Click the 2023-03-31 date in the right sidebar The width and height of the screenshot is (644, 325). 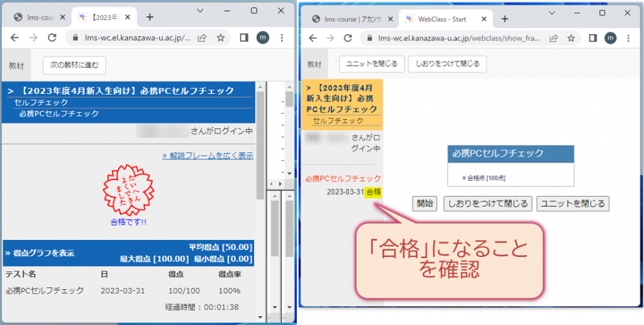pyautogui.click(x=345, y=191)
